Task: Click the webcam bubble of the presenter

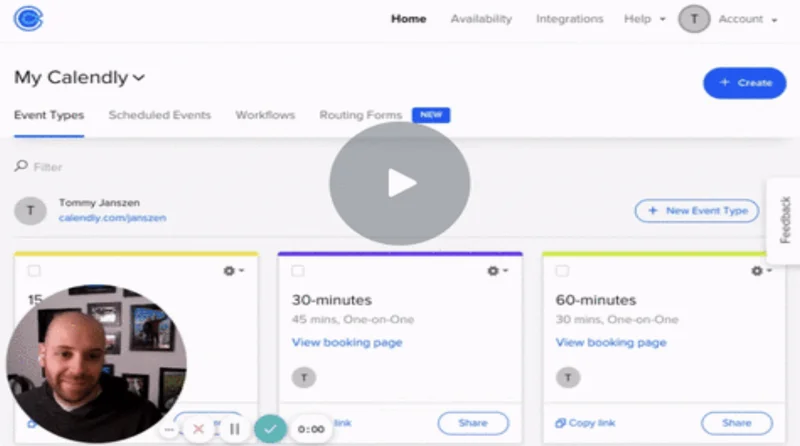Action: tap(96, 363)
